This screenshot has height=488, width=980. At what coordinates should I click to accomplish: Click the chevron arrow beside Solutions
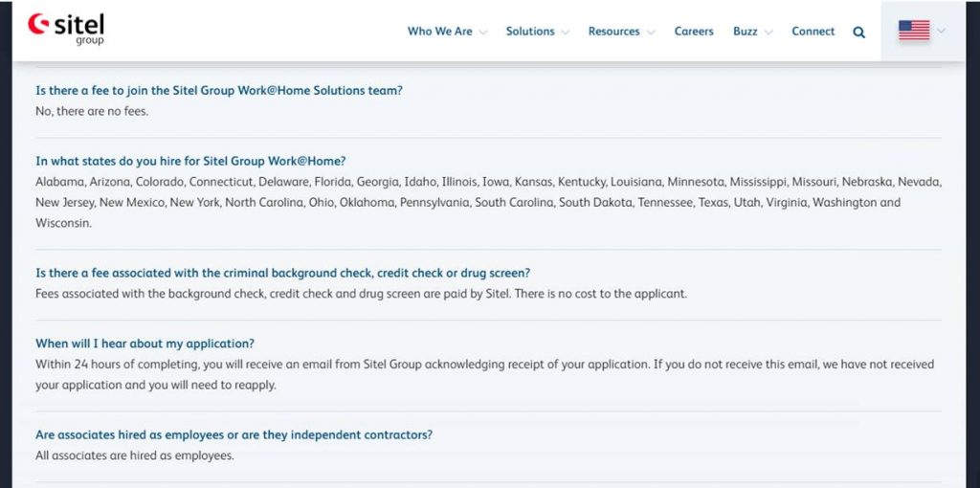(566, 33)
